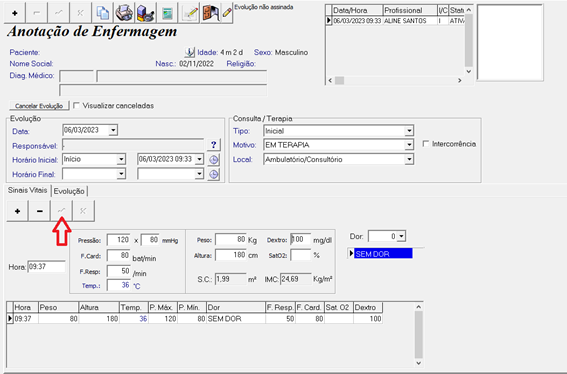The width and height of the screenshot is (567, 374).
Task: Click the top toolbar remove (minus) button
Action: coord(37,13)
